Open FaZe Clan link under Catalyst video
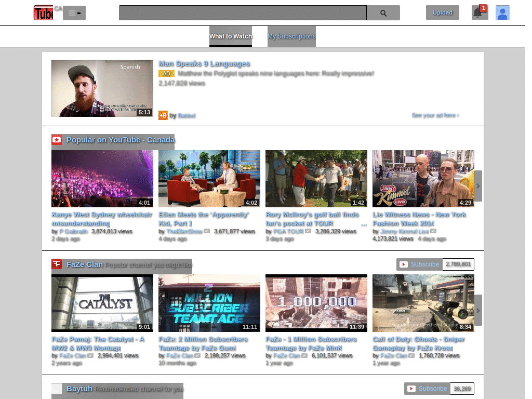The height and width of the screenshot is (399, 532). (73, 355)
